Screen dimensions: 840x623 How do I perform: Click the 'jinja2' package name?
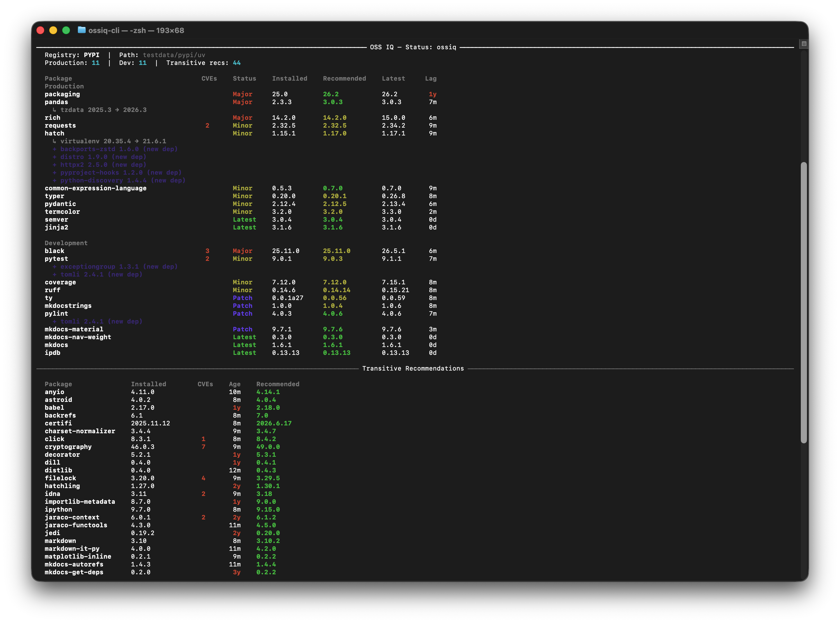coord(56,228)
